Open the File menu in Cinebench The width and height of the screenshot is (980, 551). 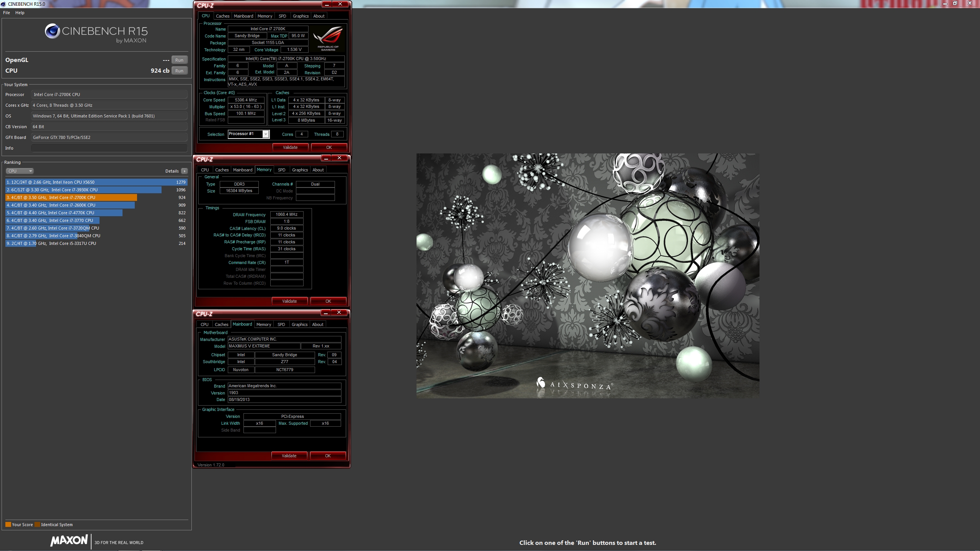coord(7,13)
